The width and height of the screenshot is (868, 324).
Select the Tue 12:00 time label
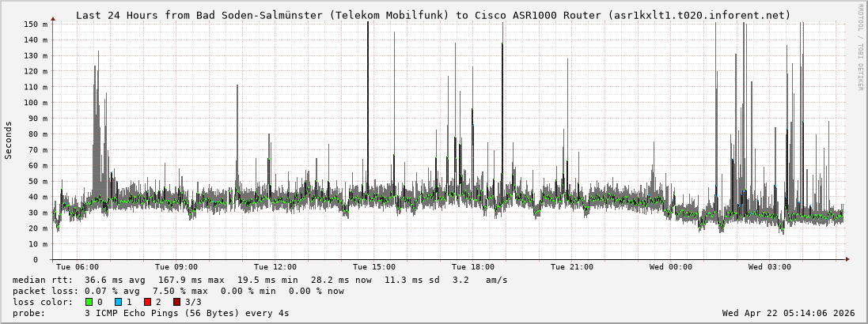[275, 267]
